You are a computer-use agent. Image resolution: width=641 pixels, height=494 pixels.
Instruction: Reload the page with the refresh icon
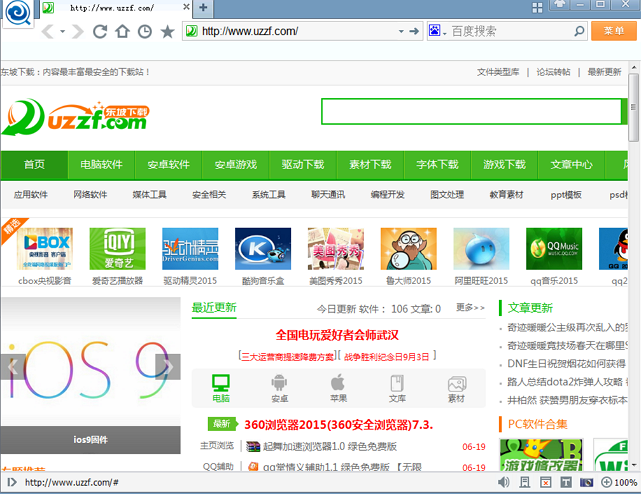coord(100,31)
